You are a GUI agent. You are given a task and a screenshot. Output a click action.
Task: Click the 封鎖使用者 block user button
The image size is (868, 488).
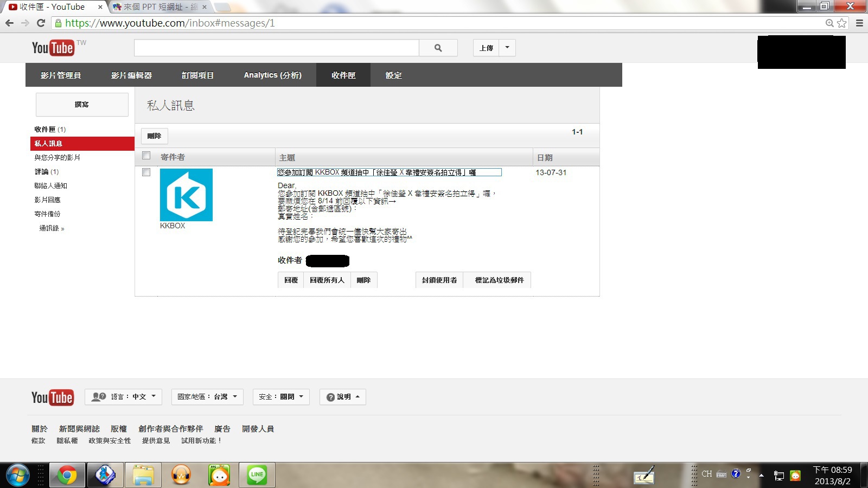(x=439, y=280)
